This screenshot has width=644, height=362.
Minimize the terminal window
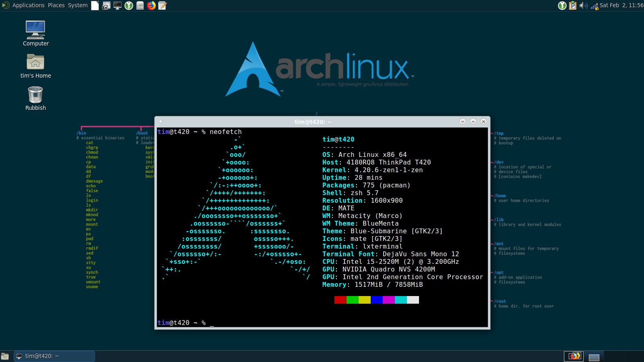pos(462,121)
